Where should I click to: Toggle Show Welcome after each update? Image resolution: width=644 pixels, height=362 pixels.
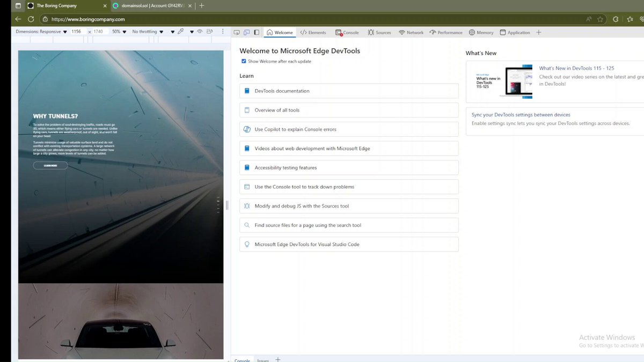(244, 61)
